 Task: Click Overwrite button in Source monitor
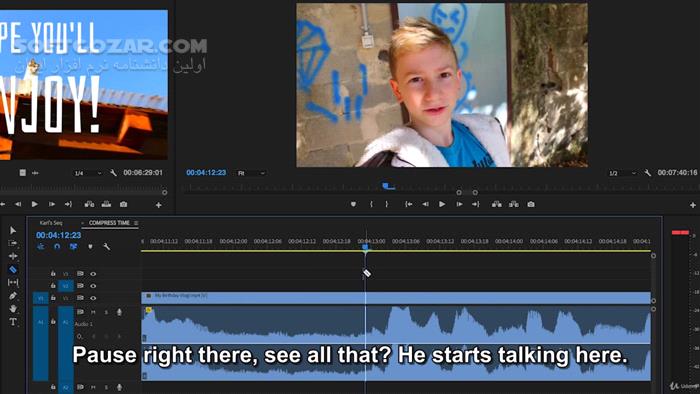pos(106,204)
